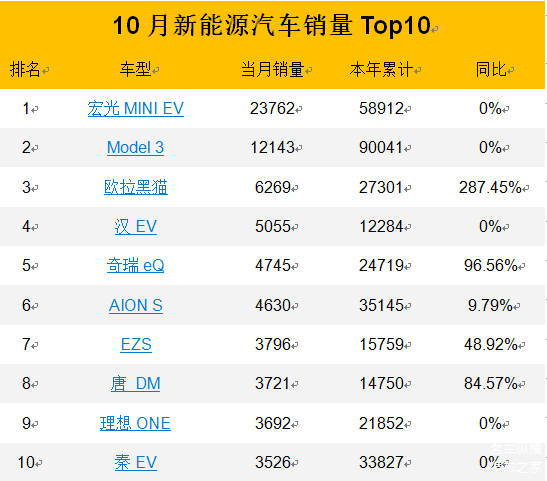Open the 宏光 MINI EV link
The image size is (547, 481).
point(136,108)
